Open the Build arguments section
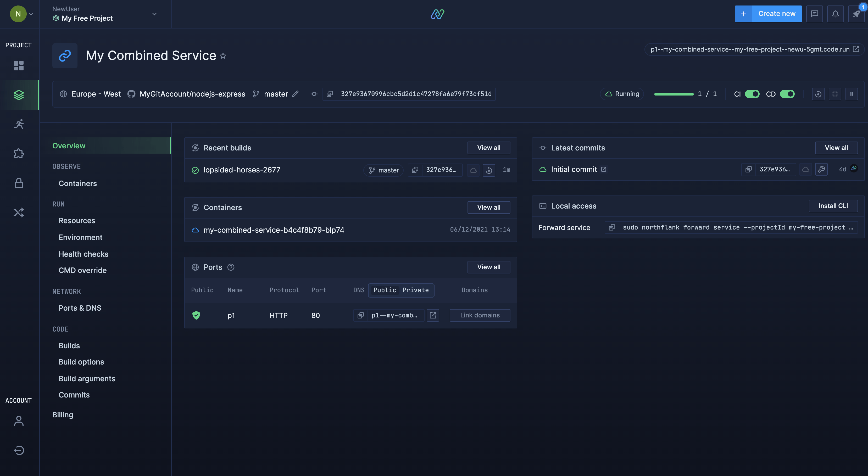The height and width of the screenshot is (476, 868). click(87, 379)
